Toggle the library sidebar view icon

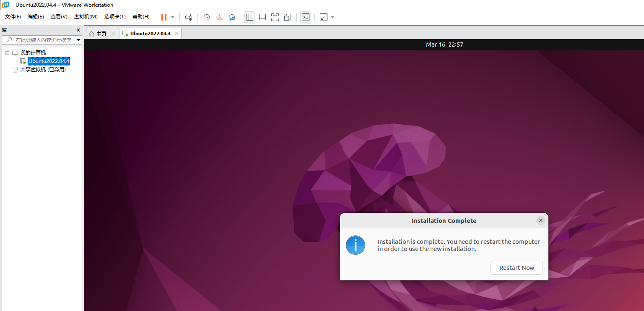point(250,17)
